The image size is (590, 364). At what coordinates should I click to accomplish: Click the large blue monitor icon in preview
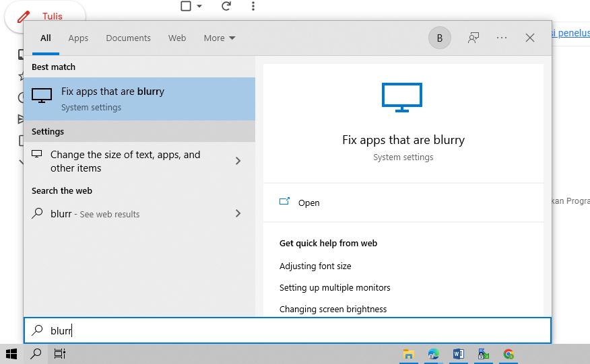coord(402,98)
